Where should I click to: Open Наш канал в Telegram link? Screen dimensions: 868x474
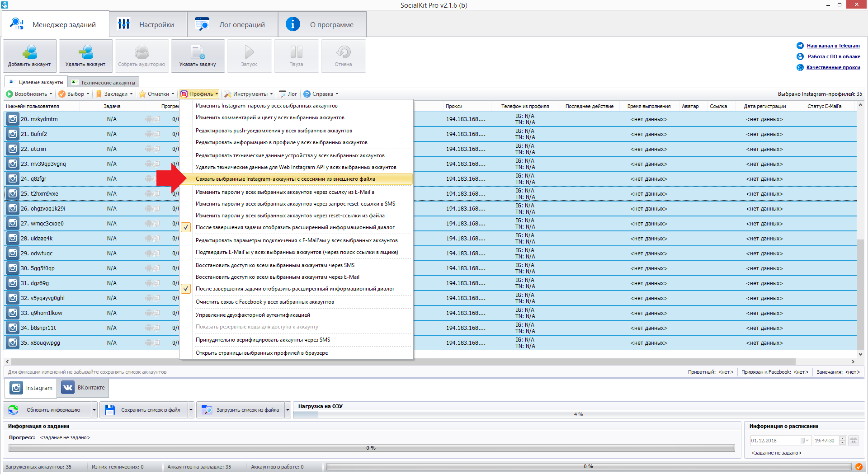click(833, 46)
